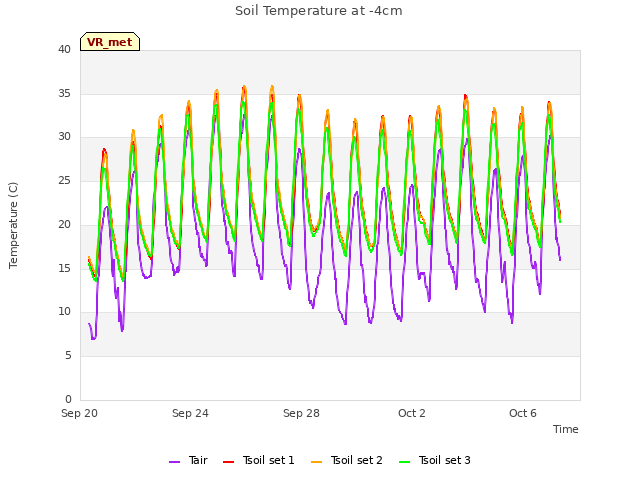Click the red Tsoil set 1 color marker

point(229,462)
